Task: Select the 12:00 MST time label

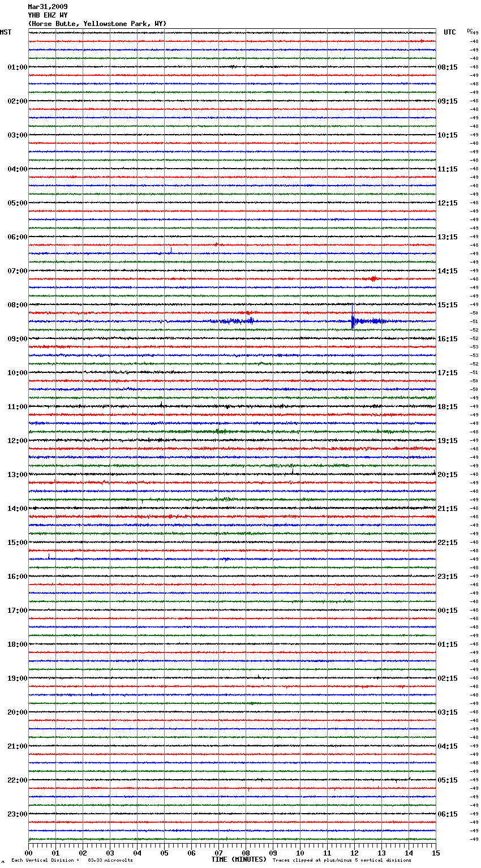Action: 18,441
